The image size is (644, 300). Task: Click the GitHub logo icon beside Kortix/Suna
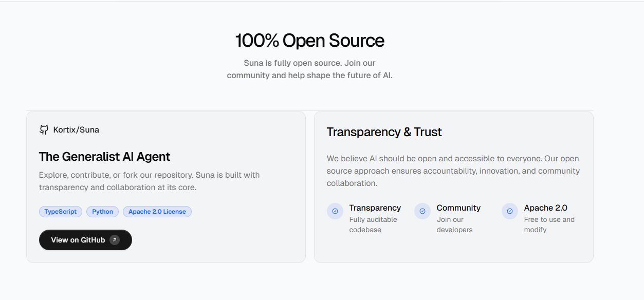click(44, 130)
